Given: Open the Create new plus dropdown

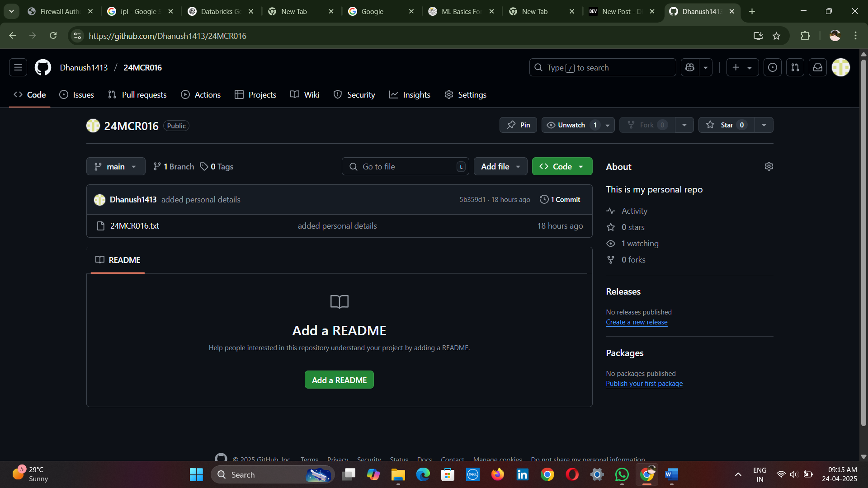Looking at the screenshot, I should click(742, 67).
